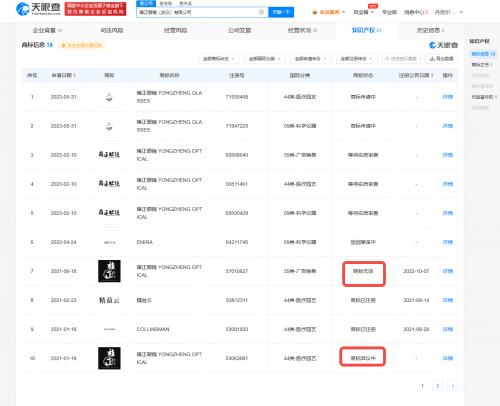The height and width of the screenshot is (406, 500).
Task: Select 作品著作权 in the right sidebar
Action: pos(484,97)
